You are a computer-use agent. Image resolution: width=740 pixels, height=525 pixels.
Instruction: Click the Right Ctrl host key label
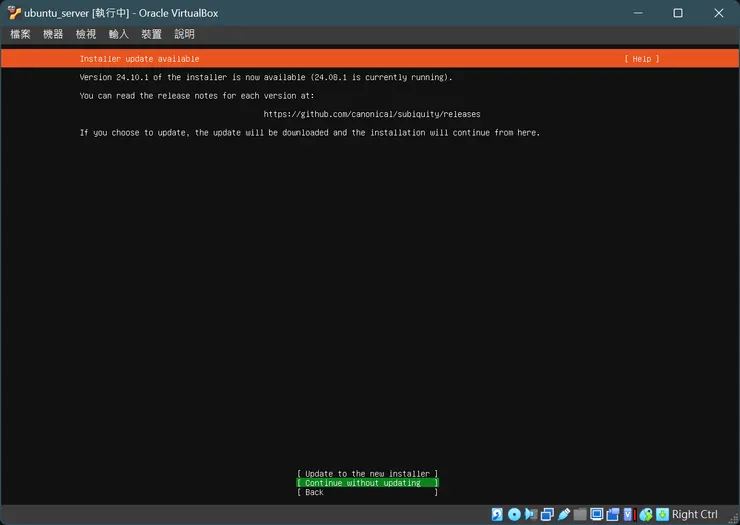pos(695,514)
